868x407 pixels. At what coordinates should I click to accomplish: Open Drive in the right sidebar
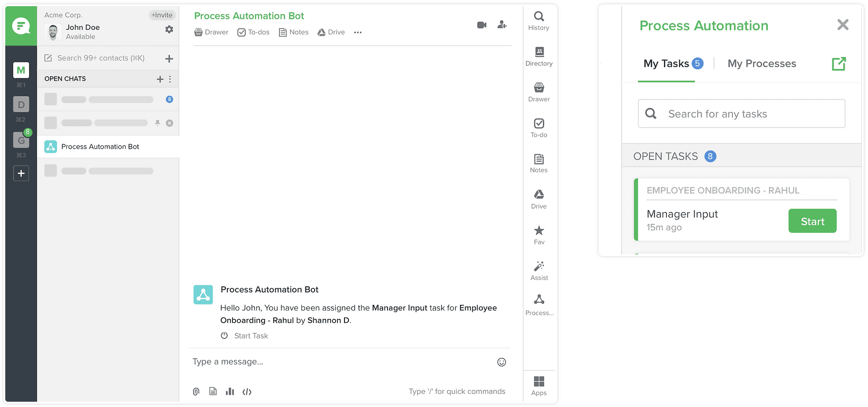pos(539,200)
